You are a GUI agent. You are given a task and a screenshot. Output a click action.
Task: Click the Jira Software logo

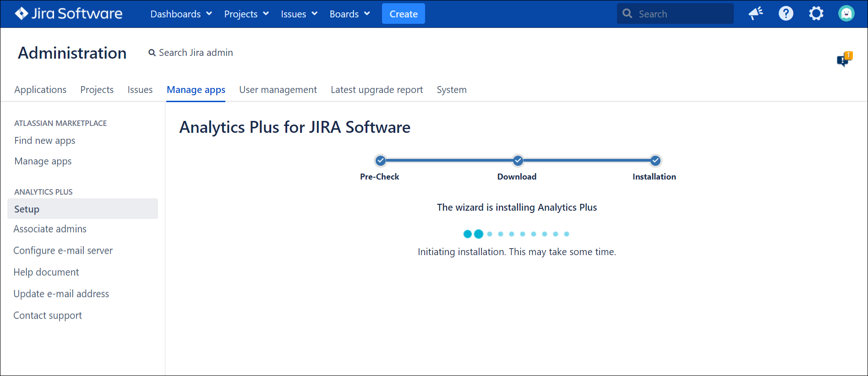point(69,14)
